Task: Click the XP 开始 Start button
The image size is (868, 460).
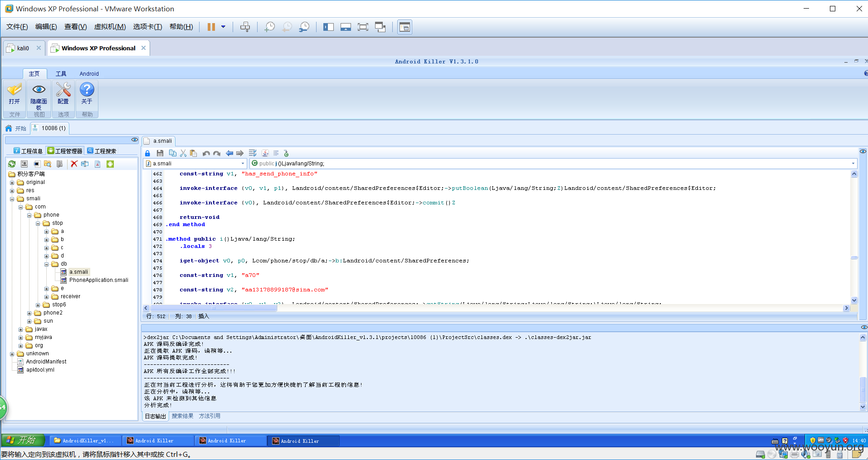Action: [23, 440]
